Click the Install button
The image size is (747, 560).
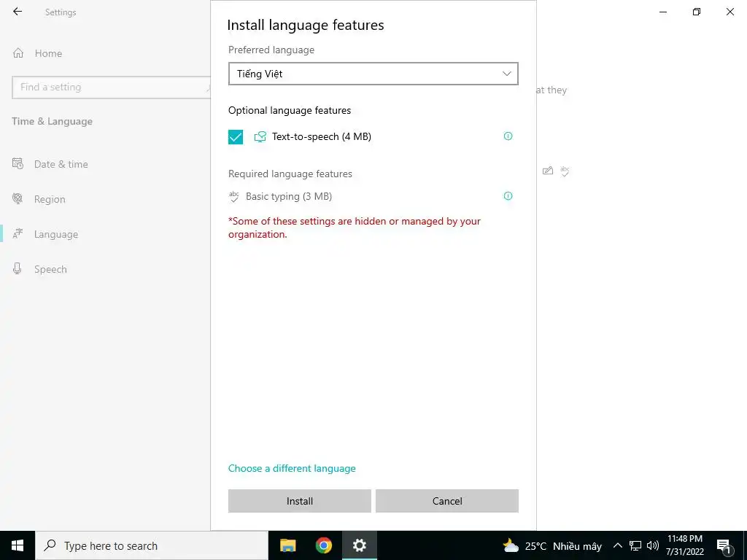click(299, 501)
